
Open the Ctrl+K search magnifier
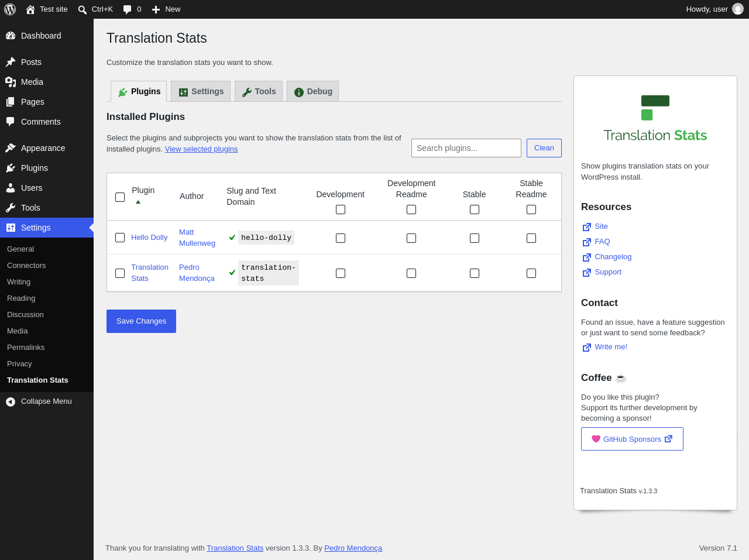pyautogui.click(x=83, y=9)
